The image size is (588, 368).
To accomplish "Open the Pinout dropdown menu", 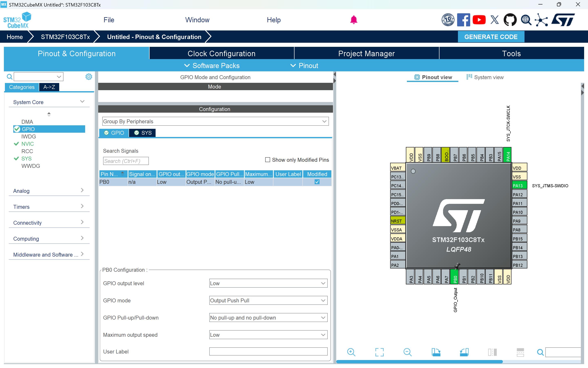I will click(x=304, y=65).
